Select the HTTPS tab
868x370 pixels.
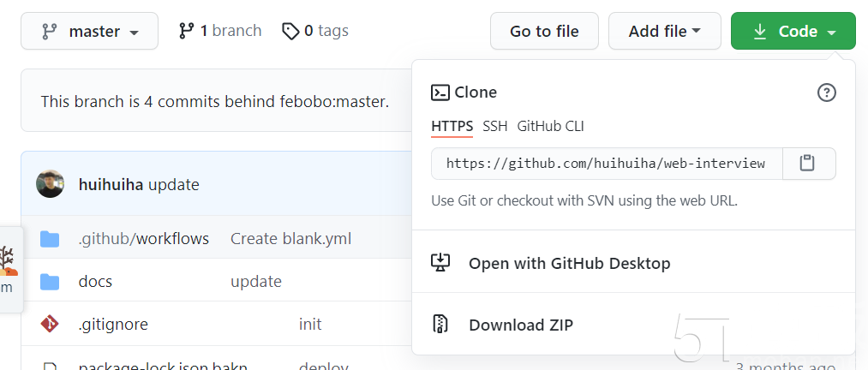452,127
